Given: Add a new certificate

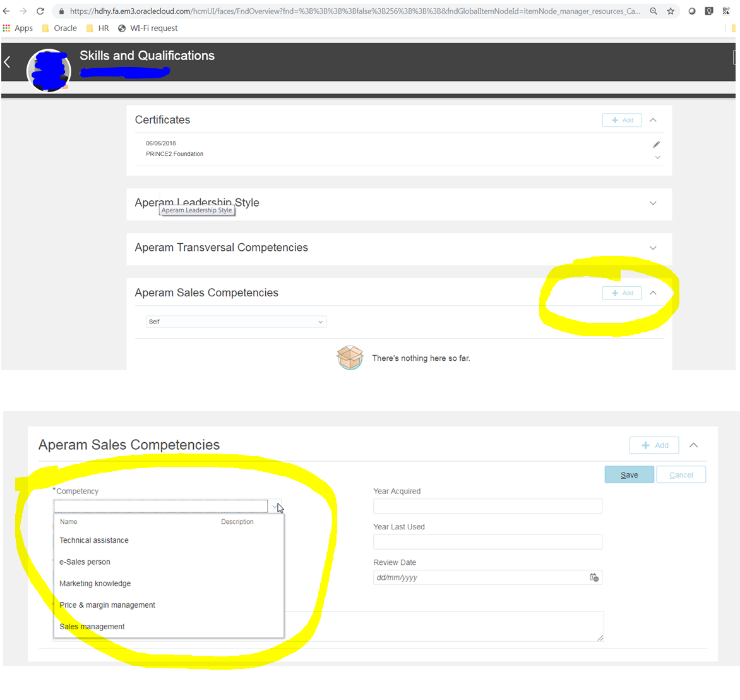Looking at the screenshot, I should click(621, 120).
